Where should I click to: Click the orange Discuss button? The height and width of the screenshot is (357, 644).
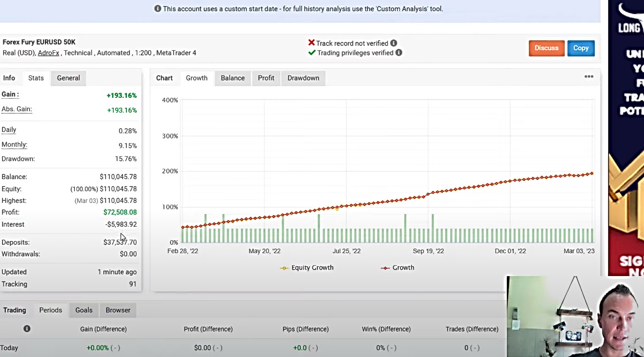547,48
